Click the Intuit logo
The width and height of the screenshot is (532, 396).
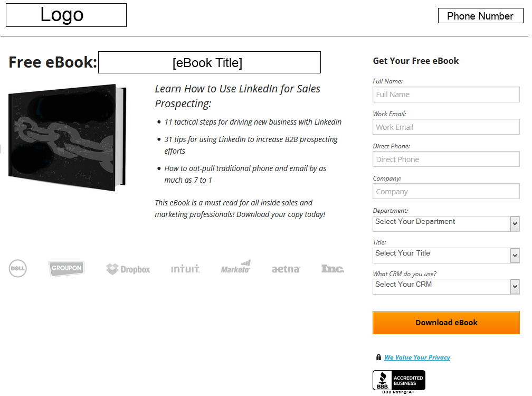[185, 269]
